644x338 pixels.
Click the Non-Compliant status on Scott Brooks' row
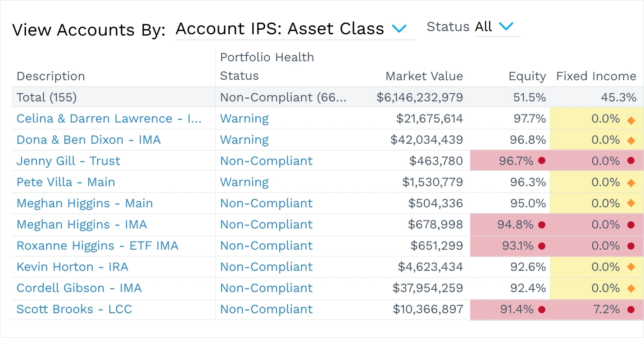pos(266,310)
